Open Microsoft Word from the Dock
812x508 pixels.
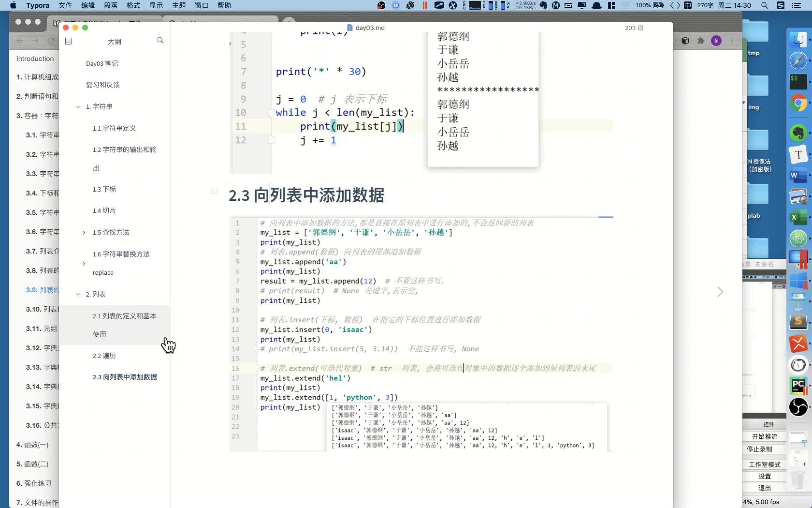(x=798, y=176)
